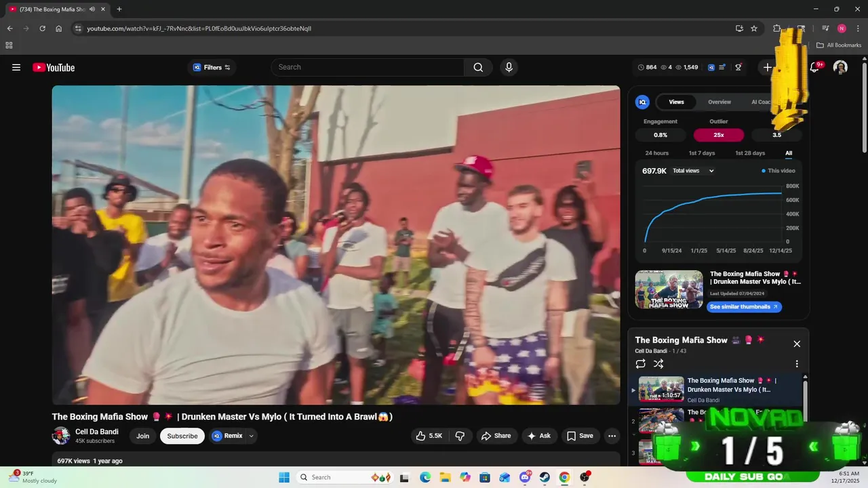Open the YouTube hamburger guide menu
The image size is (868, 488).
(x=16, y=67)
